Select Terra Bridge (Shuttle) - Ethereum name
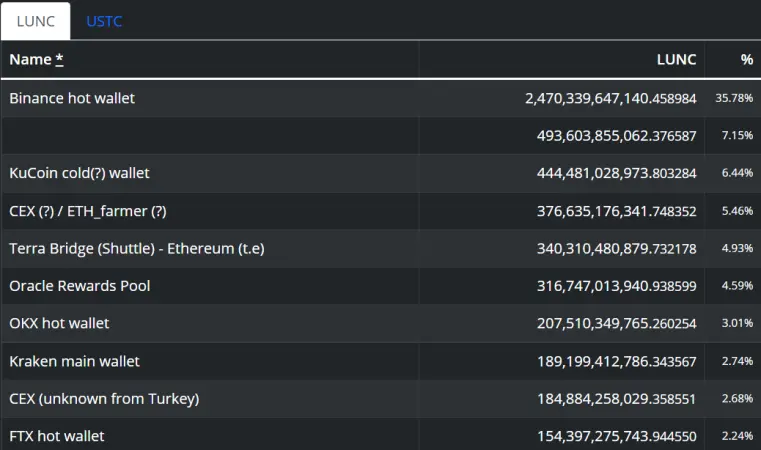This screenshot has width=761, height=450. click(137, 249)
